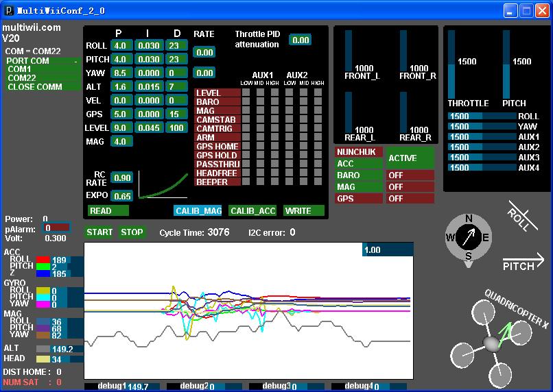Toggle ACC Z blue graph swatch
The image size is (553, 392).
(x=43, y=273)
